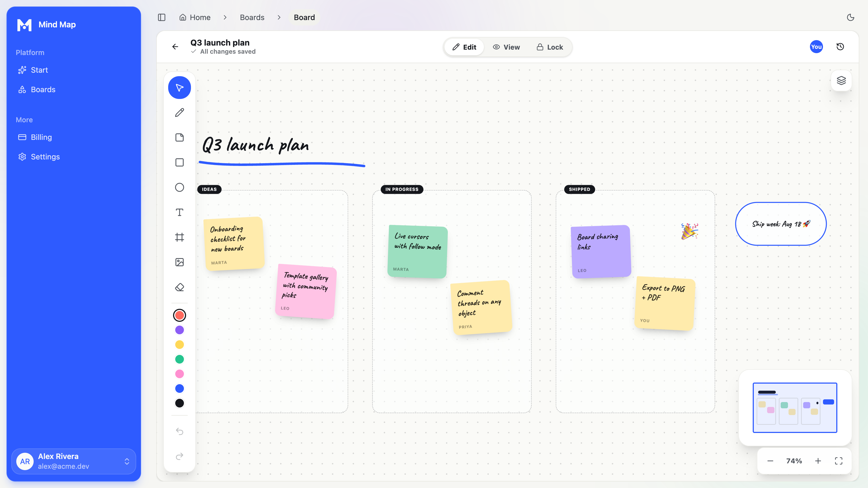Click the AR user avatar

(x=25, y=461)
